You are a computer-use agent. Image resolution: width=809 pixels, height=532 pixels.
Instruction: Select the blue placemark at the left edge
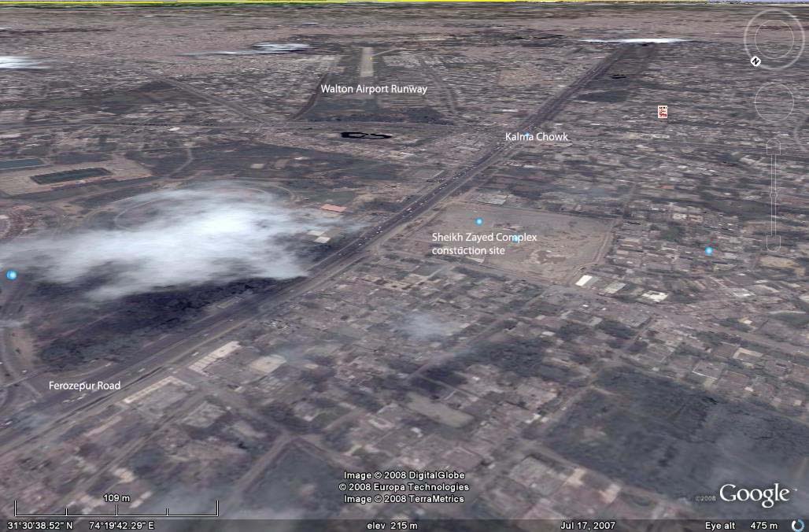click(11, 275)
